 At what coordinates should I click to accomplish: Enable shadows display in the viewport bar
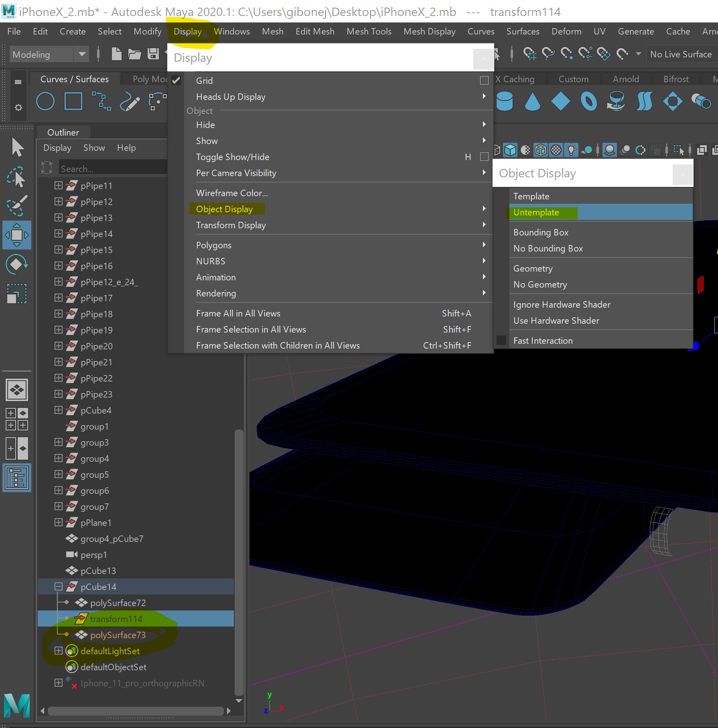pyautogui.click(x=609, y=150)
